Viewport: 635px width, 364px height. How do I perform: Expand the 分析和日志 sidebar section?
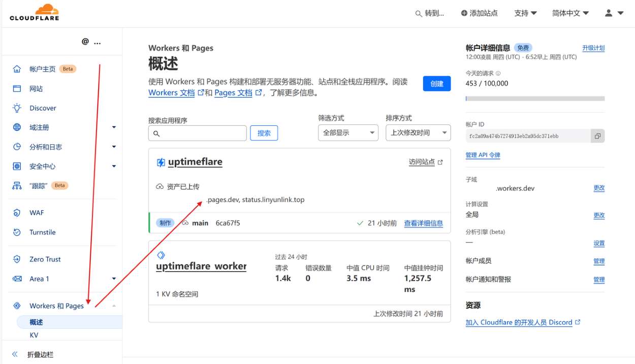tap(114, 147)
